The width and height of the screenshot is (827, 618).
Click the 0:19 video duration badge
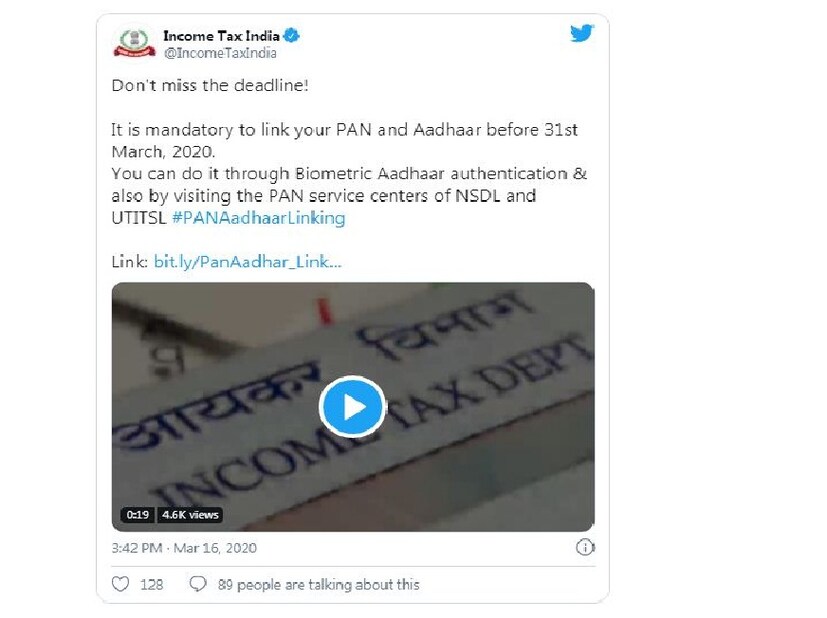tap(138, 515)
